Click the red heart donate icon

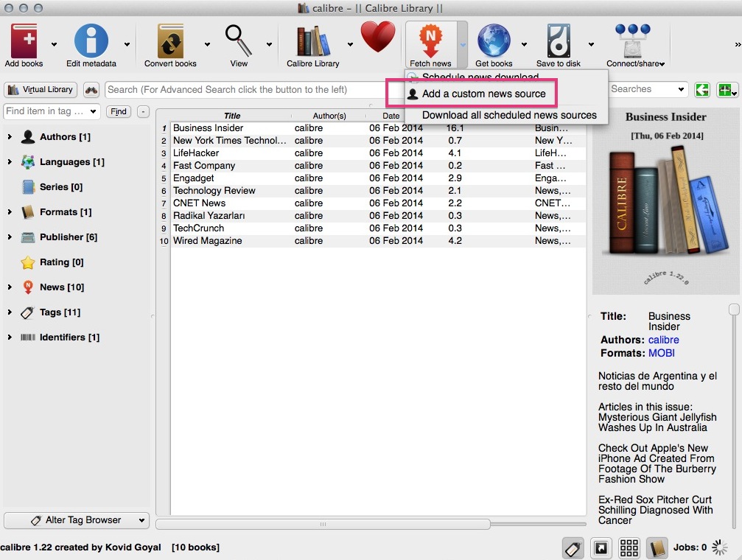pyautogui.click(x=377, y=36)
